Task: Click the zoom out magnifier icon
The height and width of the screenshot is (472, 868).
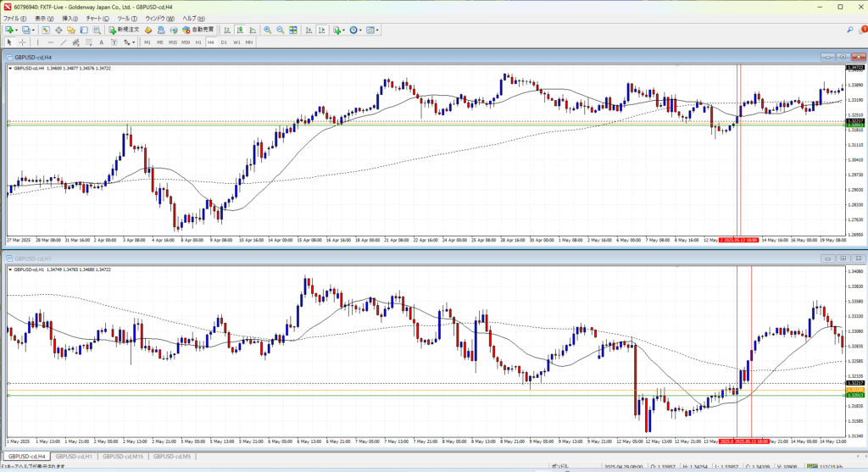Action: pyautogui.click(x=280, y=30)
